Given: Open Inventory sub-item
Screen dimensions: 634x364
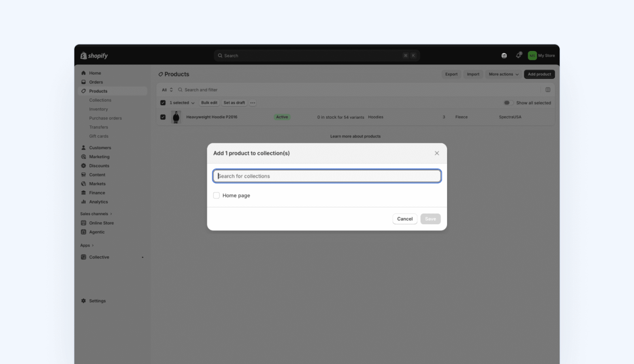Looking at the screenshot, I should pyautogui.click(x=98, y=109).
